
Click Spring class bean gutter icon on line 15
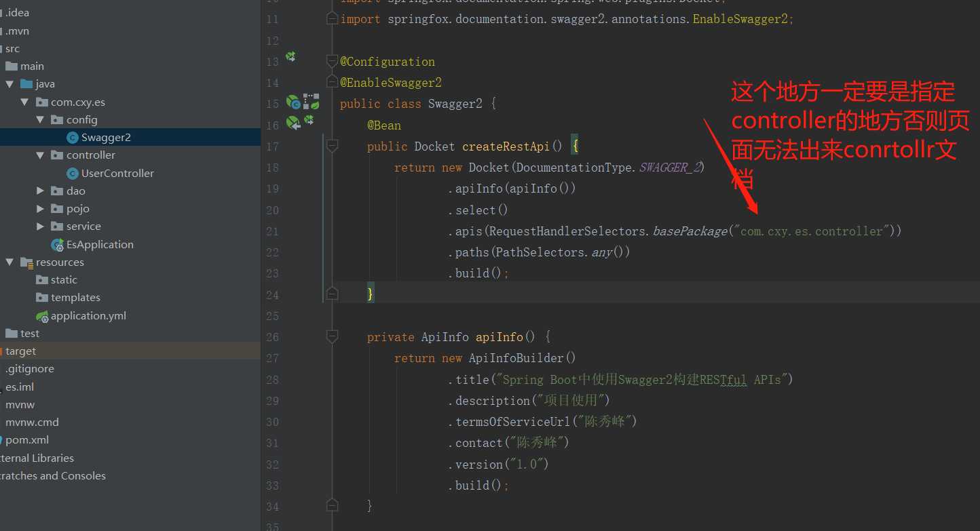(293, 102)
